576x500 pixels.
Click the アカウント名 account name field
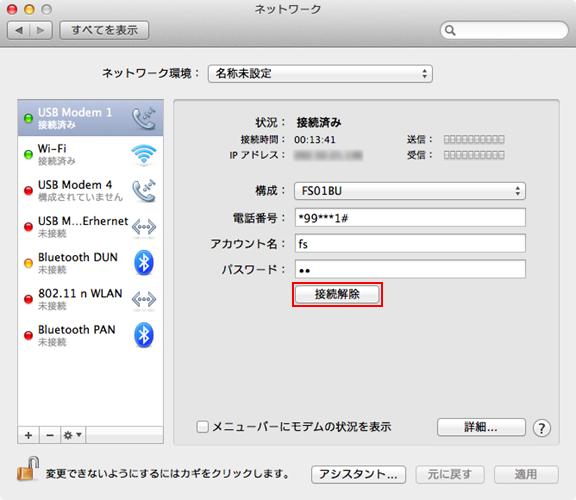[x=410, y=244]
